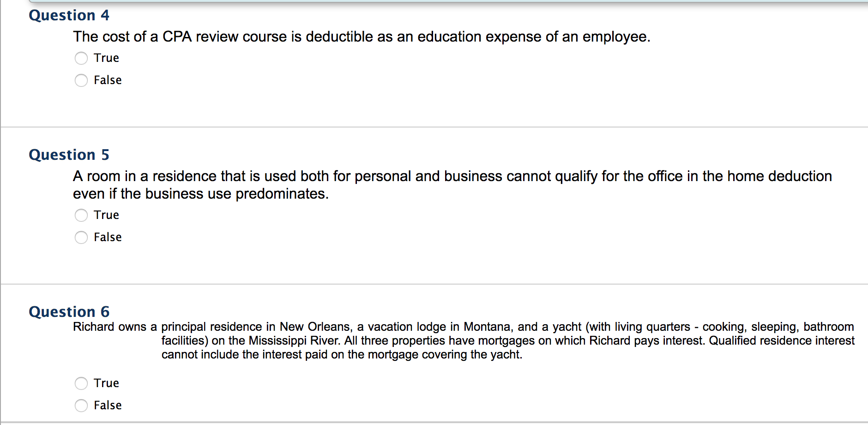This screenshot has height=425, width=868.
Task: Click the "False" label text in Question 4
Action: point(108,80)
